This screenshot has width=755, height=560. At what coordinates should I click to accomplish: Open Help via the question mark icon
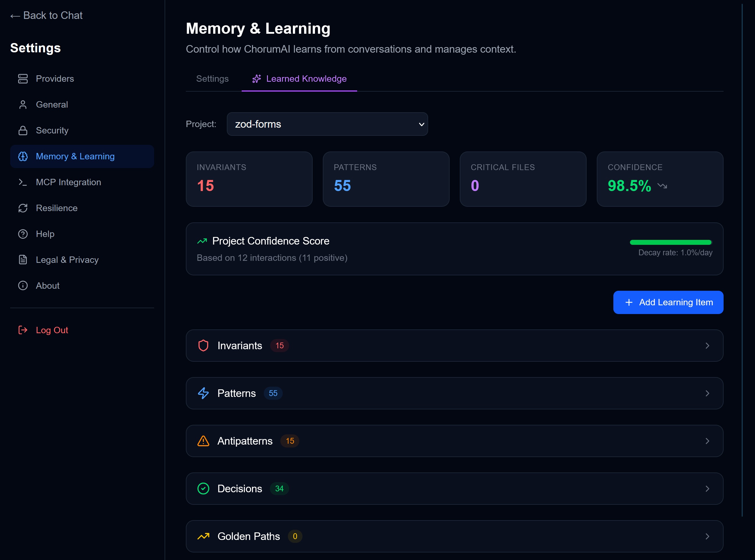point(23,233)
